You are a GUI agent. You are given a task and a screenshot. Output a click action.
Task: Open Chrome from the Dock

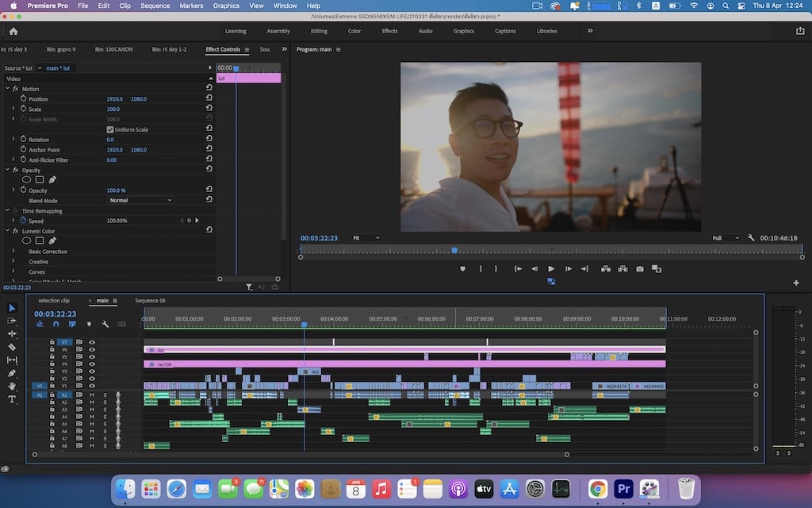click(x=598, y=489)
